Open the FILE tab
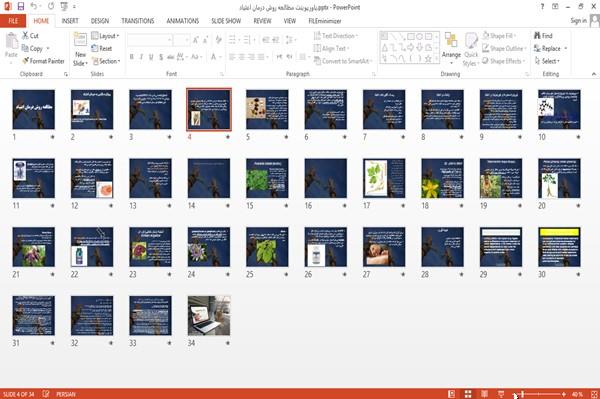Viewport: 600px width, 399px height. (x=13, y=21)
